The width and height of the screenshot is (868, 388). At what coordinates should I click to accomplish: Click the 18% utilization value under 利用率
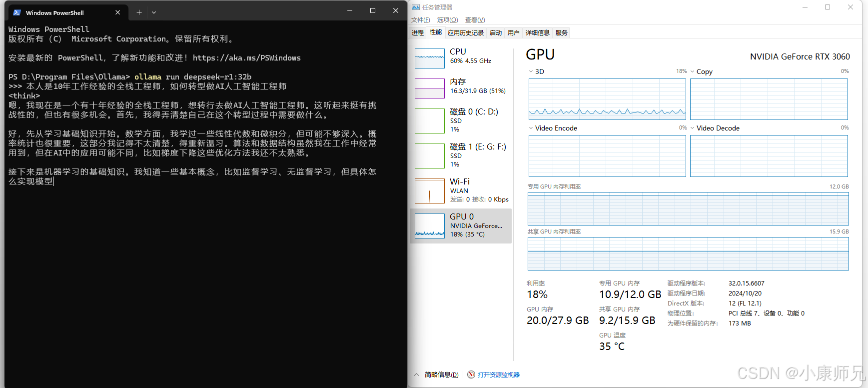coord(537,294)
